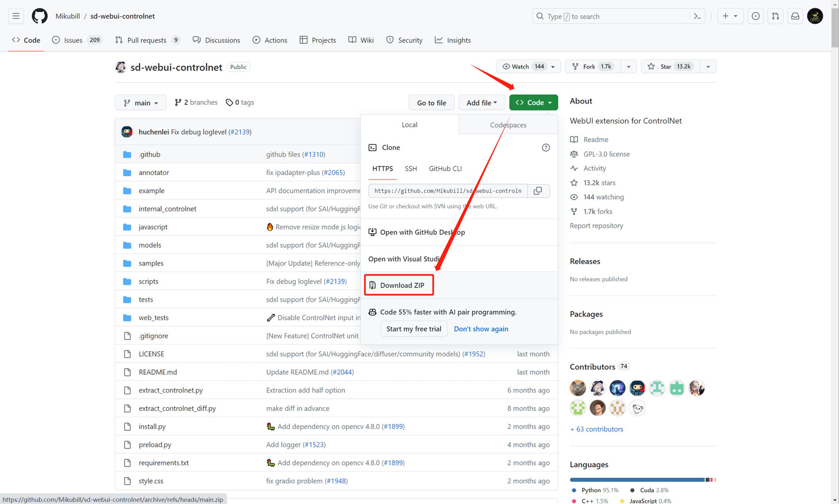The image size is (839, 504).
Task: View the Security tab
Action: click(x=404, y=40)
